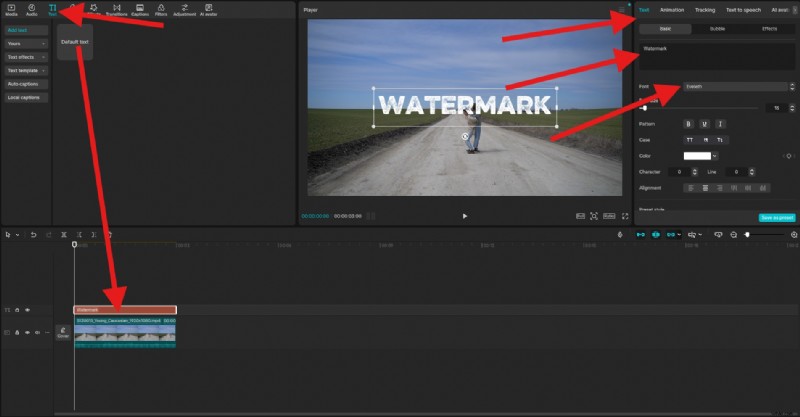
Task: Open the player menu hamburger icon
Action: click(621, 10)
